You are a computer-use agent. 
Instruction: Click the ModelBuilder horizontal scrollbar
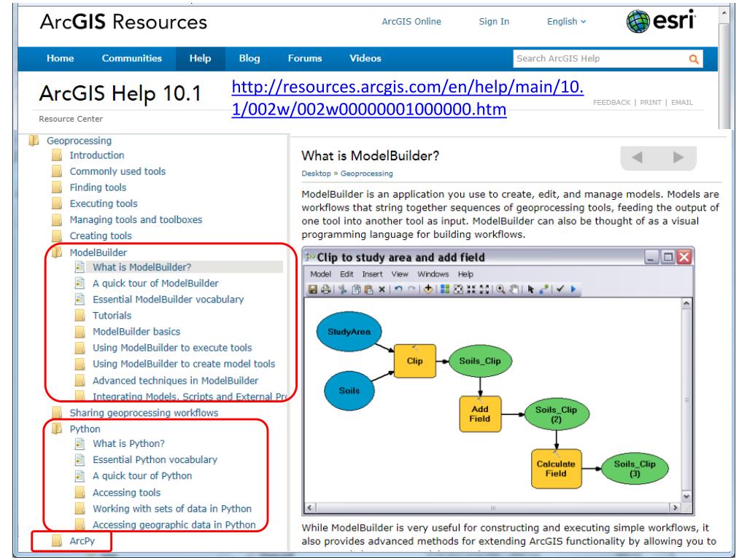coord(492,507)
